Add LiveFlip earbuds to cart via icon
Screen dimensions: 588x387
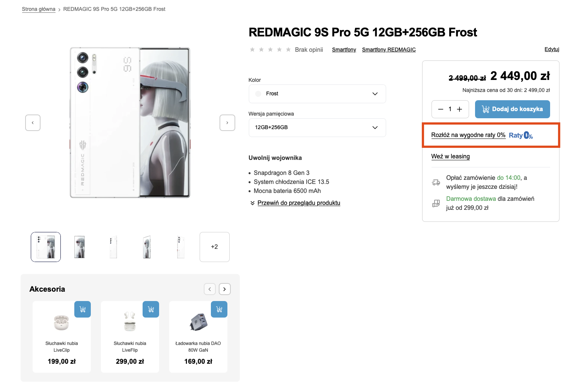pyautogui.click(x=151, y=309)
